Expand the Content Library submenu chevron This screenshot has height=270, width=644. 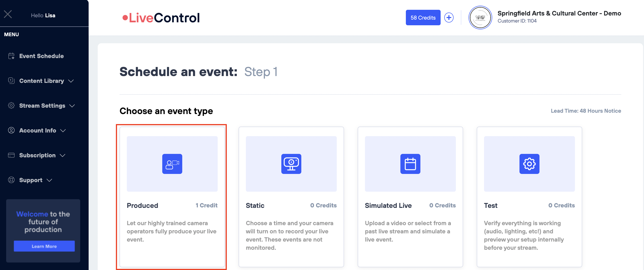[71, 81]
